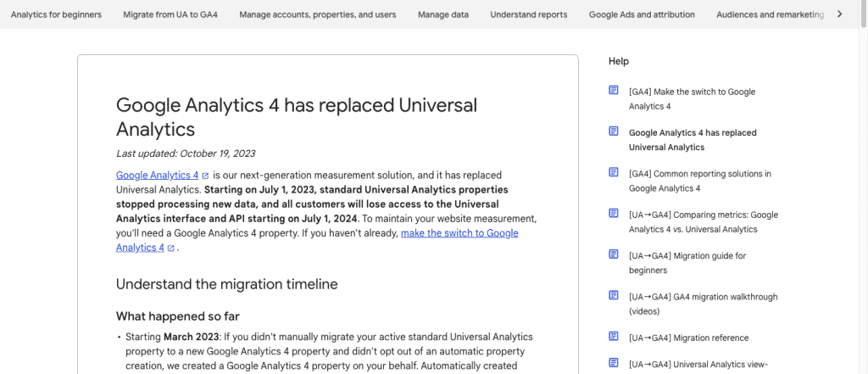The image size is (868, 374).
Task: Select Manage accounts, properties, and users tab
Action: pos(318,14)
